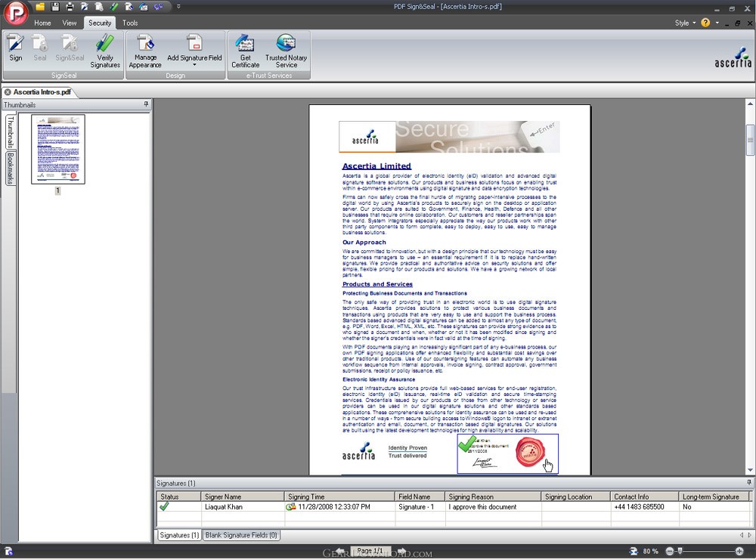The width and height of the screenshot is (756, 560).
Task: Click the scroll-down arrow of document view
Action: pyautogui.click(x=750, y=470)
